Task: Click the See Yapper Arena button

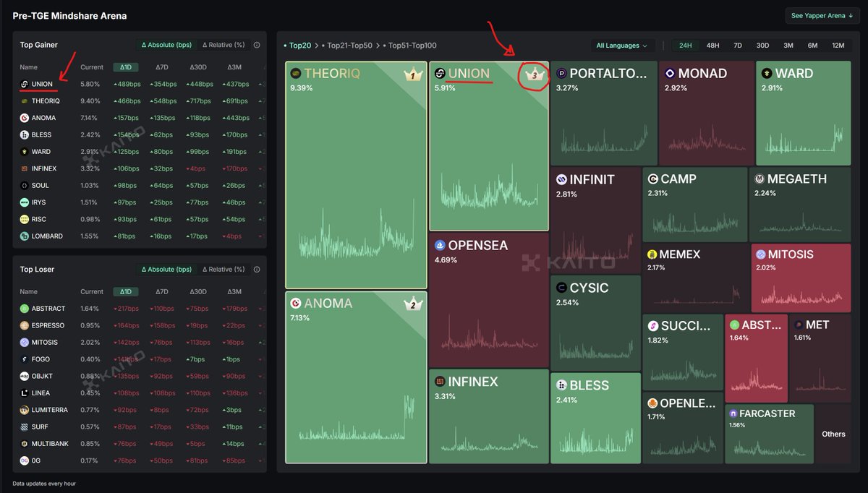Action: (x=822, y=16)
